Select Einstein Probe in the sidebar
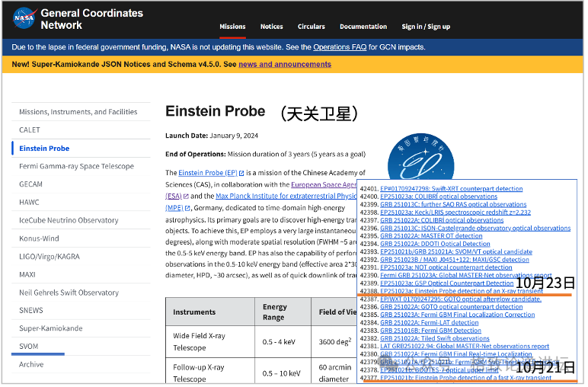 click(x=81, y=149)
